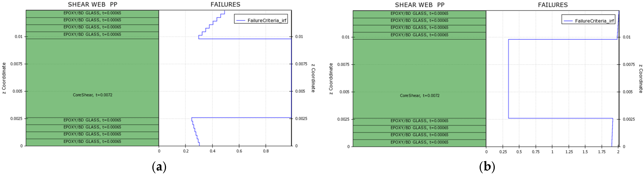Click the SHEAR WEB PP title of plot (b)

(x=419, y=5)
